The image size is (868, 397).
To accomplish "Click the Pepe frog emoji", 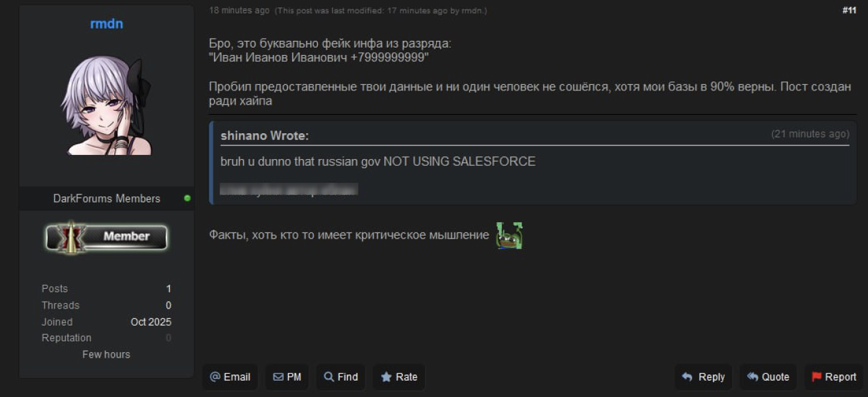I will 509,236.
